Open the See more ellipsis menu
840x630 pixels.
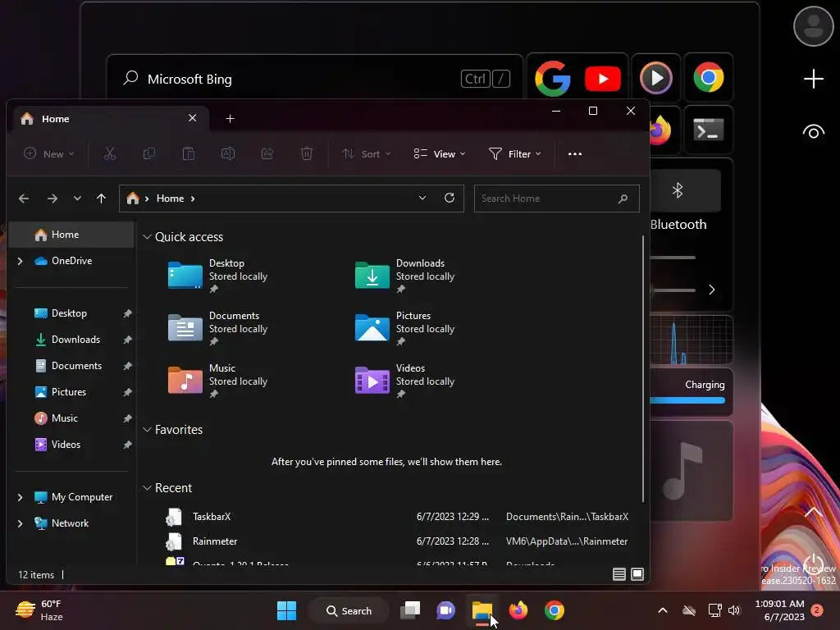tap(575, 153)
